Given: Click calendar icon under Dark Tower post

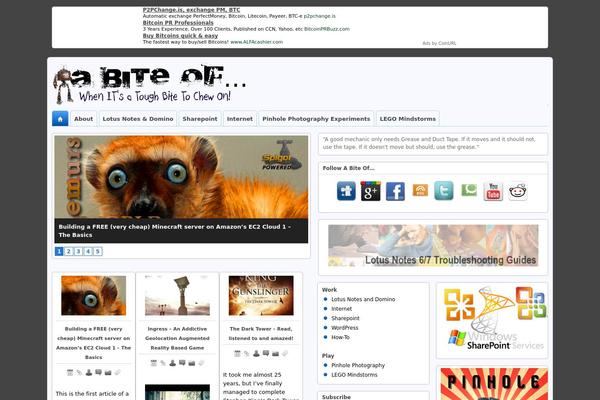Looking at the screenshot, I should [238, 353].
